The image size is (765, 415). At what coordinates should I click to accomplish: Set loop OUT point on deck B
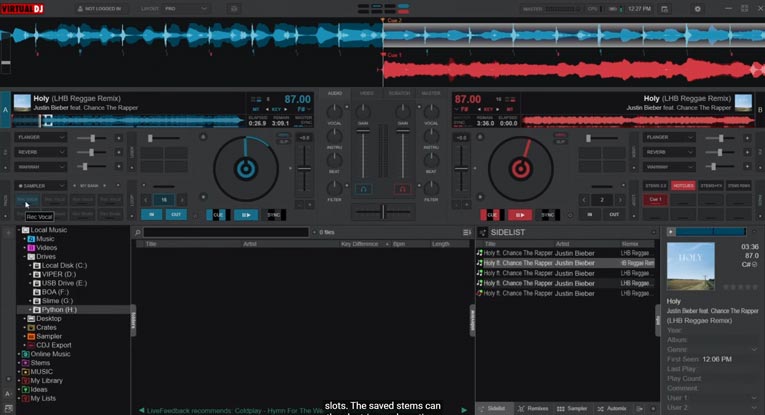(x=614, y=215)
